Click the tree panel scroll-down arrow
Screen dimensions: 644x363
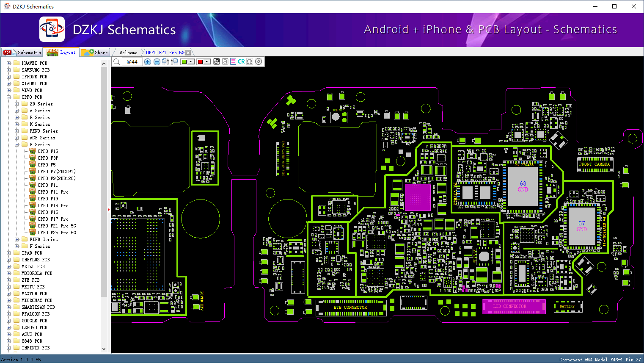click(104, 349)
